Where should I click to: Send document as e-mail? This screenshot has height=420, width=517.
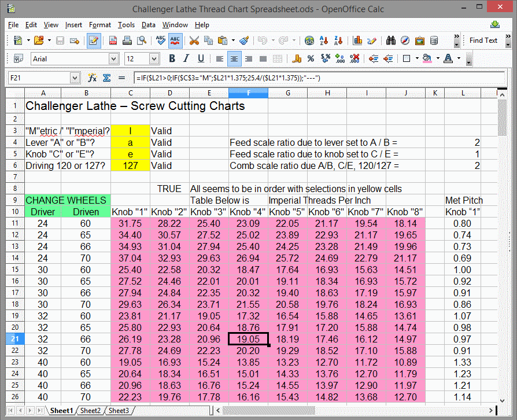[75, 40]
